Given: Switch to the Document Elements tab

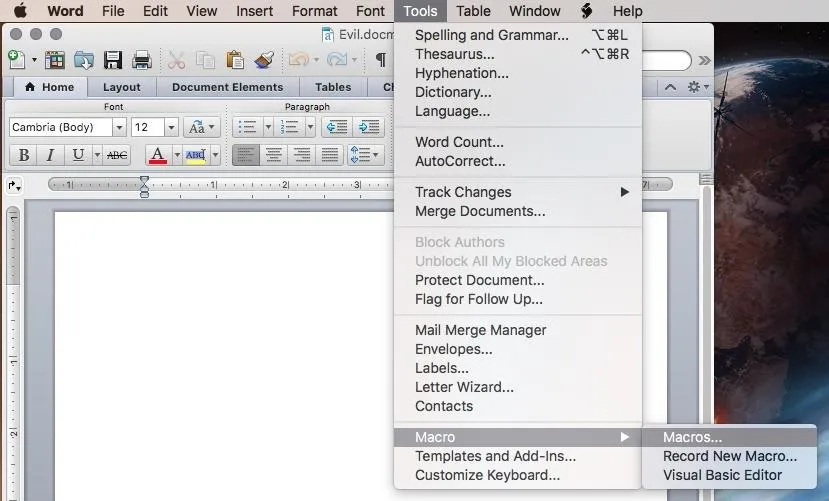Looking at the screenshot, I should coord(227,87).
